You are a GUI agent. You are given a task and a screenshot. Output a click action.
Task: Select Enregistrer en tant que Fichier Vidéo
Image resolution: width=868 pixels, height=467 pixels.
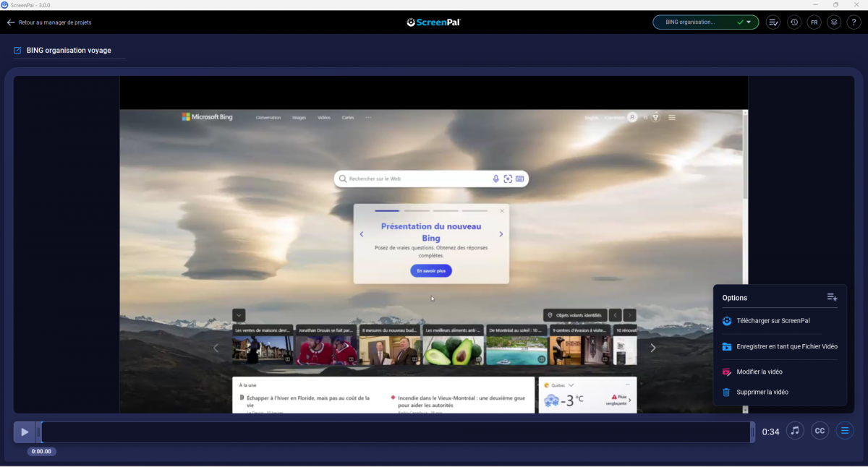click(x=779, y=346)
